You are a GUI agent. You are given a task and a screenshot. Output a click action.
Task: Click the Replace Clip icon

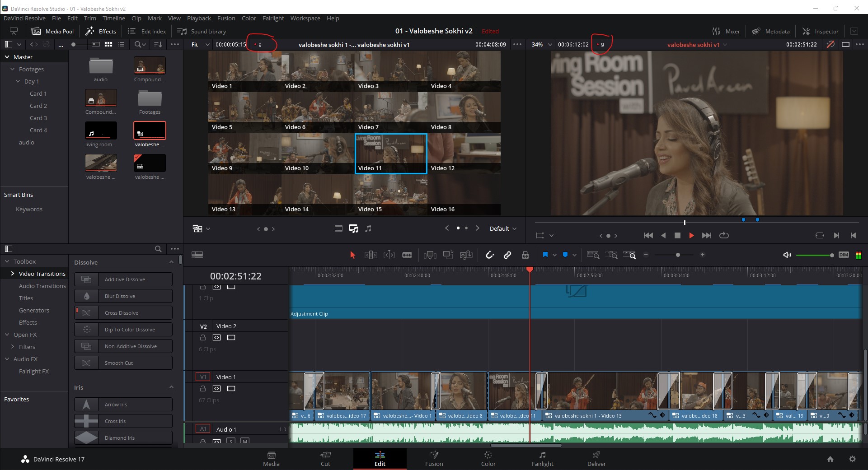[x=466, y=255]
